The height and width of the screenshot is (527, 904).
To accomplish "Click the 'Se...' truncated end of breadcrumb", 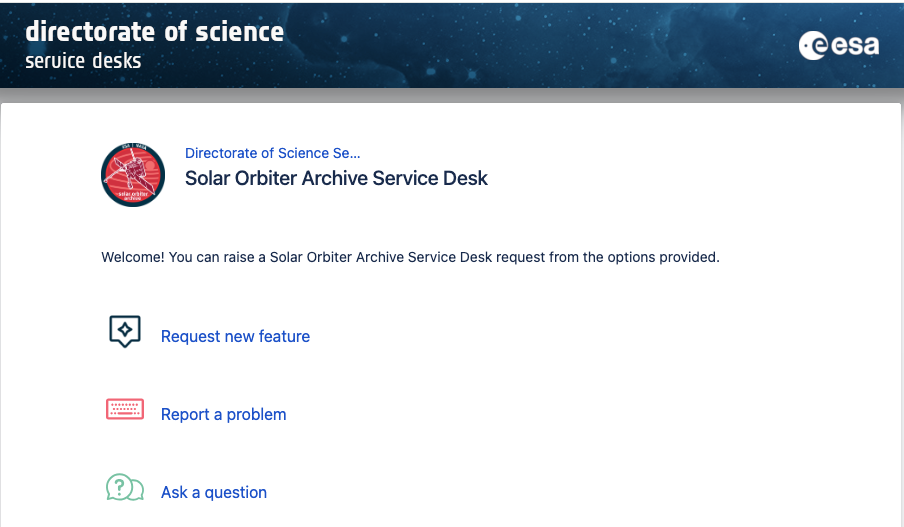I will pyautogui.click(x=346, y=153).
